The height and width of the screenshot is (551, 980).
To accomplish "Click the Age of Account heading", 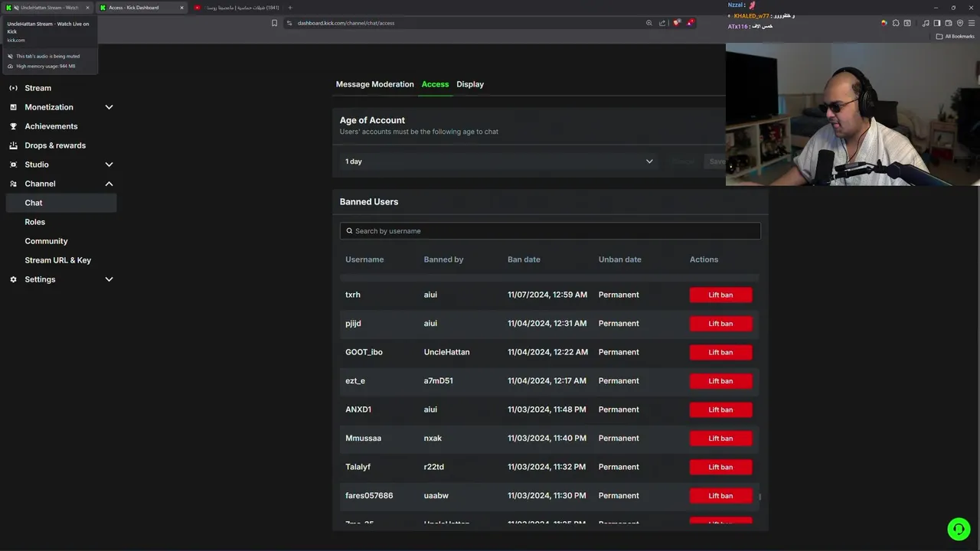I will pos(372,120).
